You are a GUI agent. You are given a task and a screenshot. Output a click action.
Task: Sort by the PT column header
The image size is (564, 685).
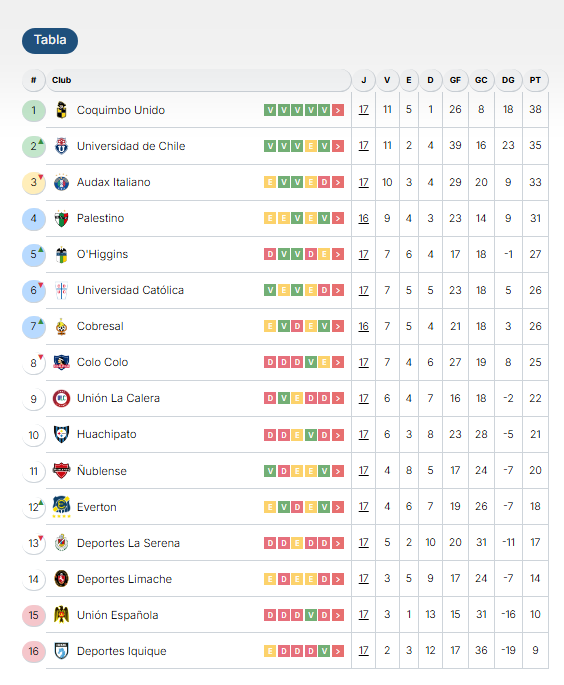tap(535, 80)
